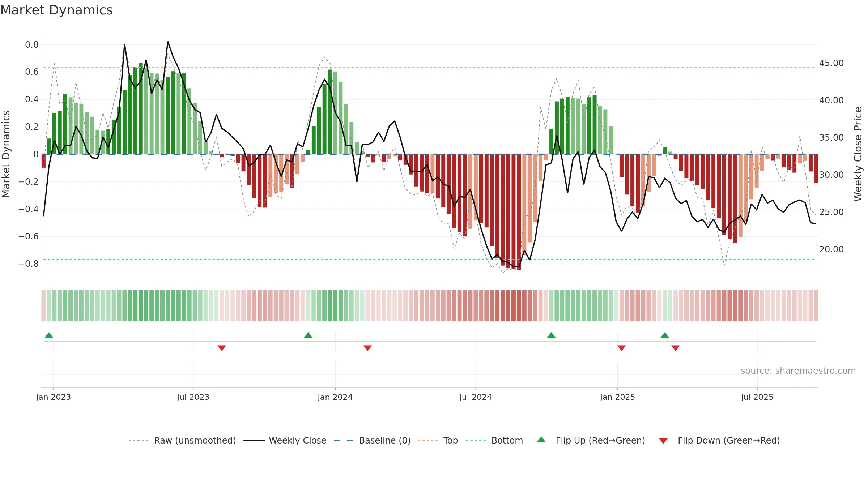The width and height of the screenshot is (868, 488).
Task: Click the Jan 2024 x-axis label
Action: point(335,397)
